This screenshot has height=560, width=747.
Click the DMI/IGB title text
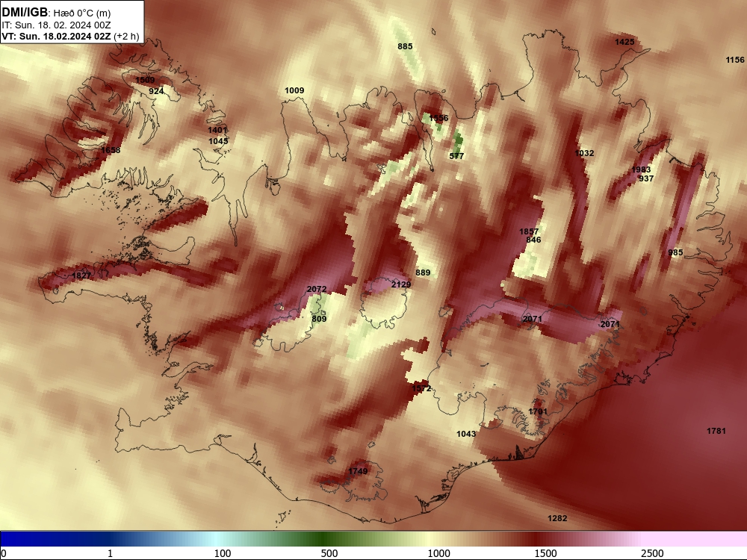pyautogui.click(x=25, y=12)
